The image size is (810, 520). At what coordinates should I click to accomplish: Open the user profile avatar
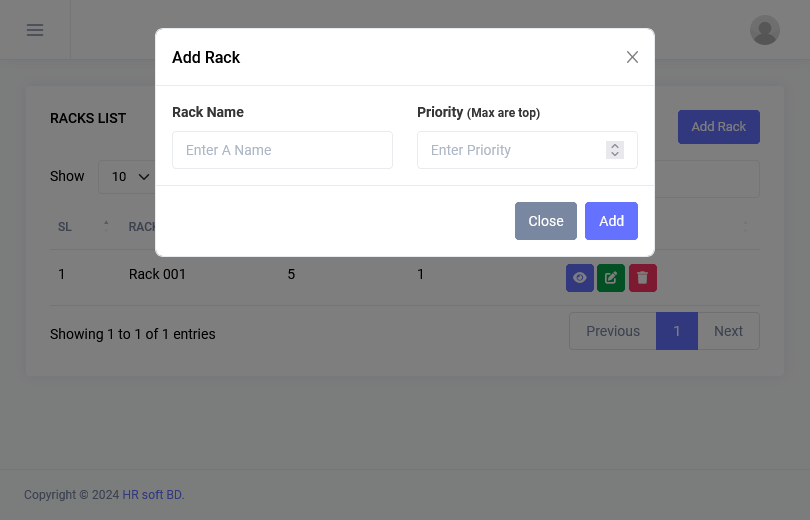click(x=765, y=30)
